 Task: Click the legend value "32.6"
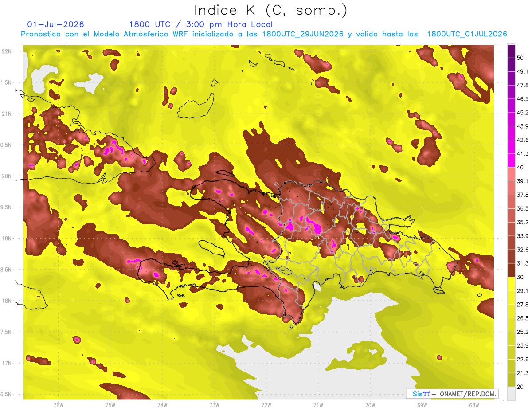pyautogui.click(x=523, y=250)
